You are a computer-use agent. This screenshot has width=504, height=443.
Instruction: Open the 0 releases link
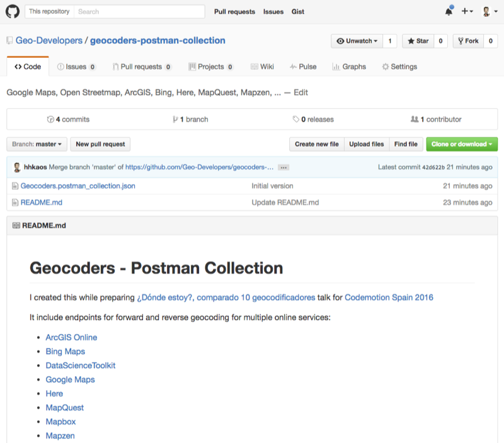click(313, 119)
